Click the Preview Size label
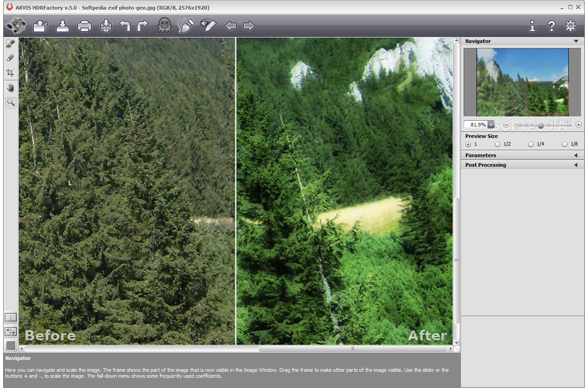Viewport: 588px width, 391px height. coord(481,136)
